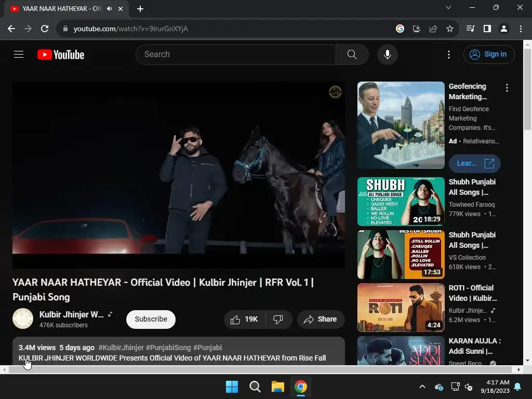
Task: Open the Share dialog
Action: tap(321, 320)
